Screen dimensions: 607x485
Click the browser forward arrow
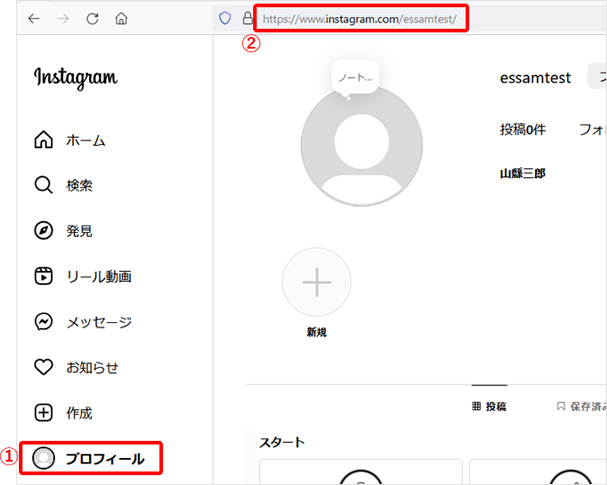(x=63, y=18)
